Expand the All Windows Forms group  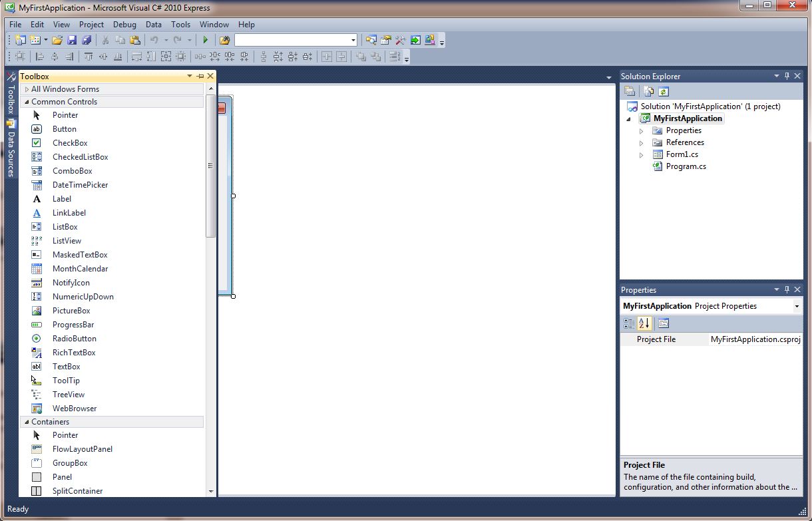click(27, 89)
